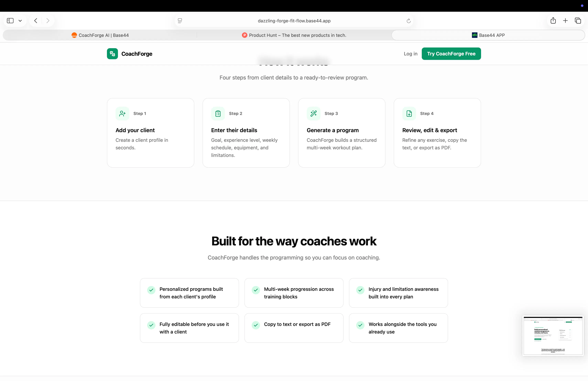Screen dimensions: 588x381
Task: Switch to the Product Hunt tab
Action: tap(294, 35)
